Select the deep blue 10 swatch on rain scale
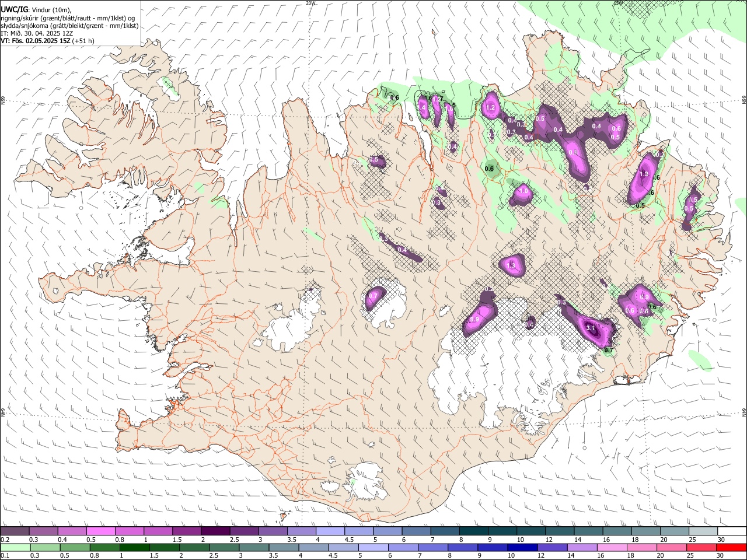The height and width of the screenshot is (560, 747). (522, 547)
